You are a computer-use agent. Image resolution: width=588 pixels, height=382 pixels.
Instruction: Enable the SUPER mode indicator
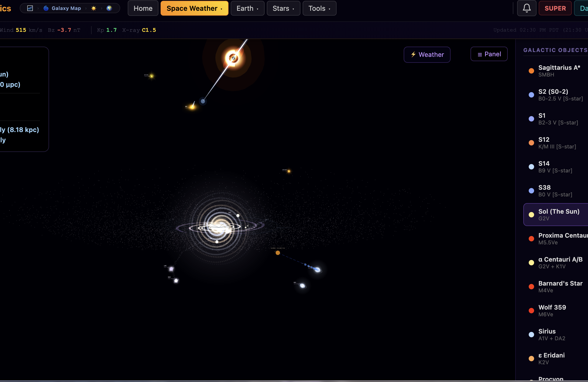pyautogui.click(x=555, y=8)
